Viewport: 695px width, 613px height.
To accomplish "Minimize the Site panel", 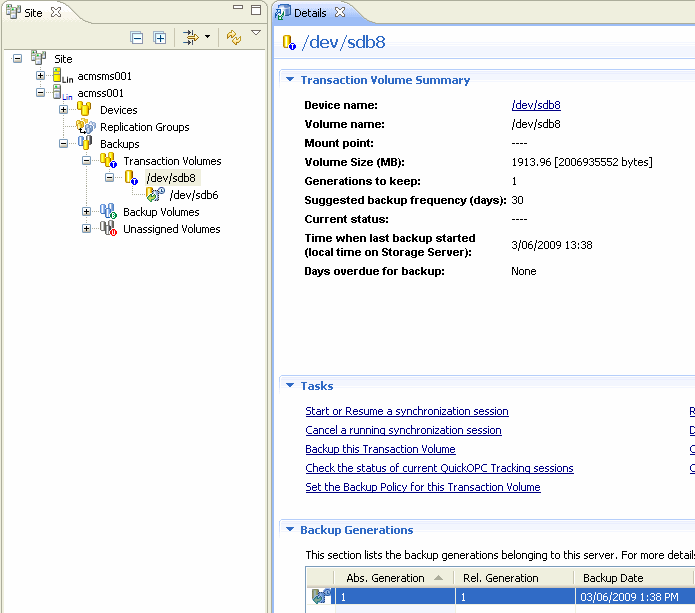I will coord(238,7).
